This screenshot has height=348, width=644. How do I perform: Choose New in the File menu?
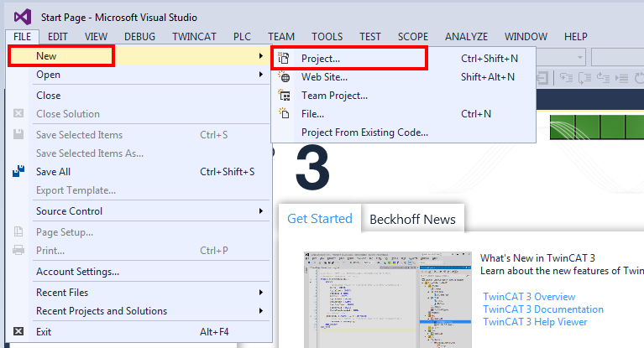[x=139, y=56]
